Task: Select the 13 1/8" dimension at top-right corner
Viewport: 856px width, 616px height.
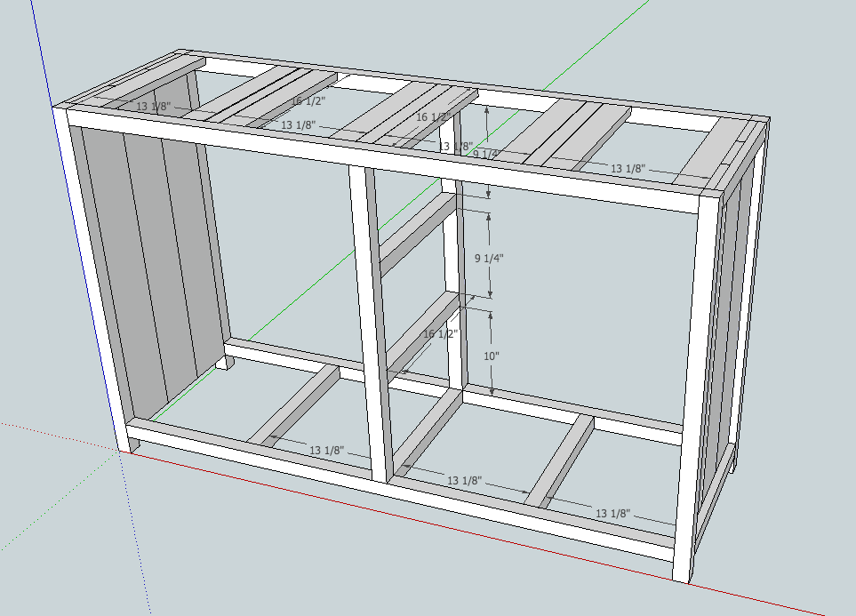Action: tap(628, 169)
